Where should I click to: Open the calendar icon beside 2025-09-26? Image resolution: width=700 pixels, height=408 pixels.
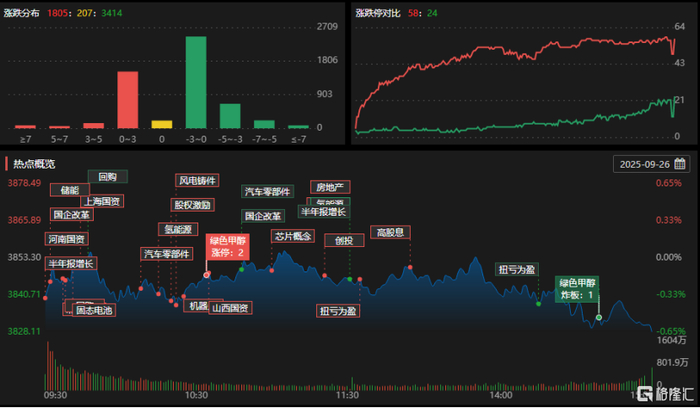(x=680, y=164)
